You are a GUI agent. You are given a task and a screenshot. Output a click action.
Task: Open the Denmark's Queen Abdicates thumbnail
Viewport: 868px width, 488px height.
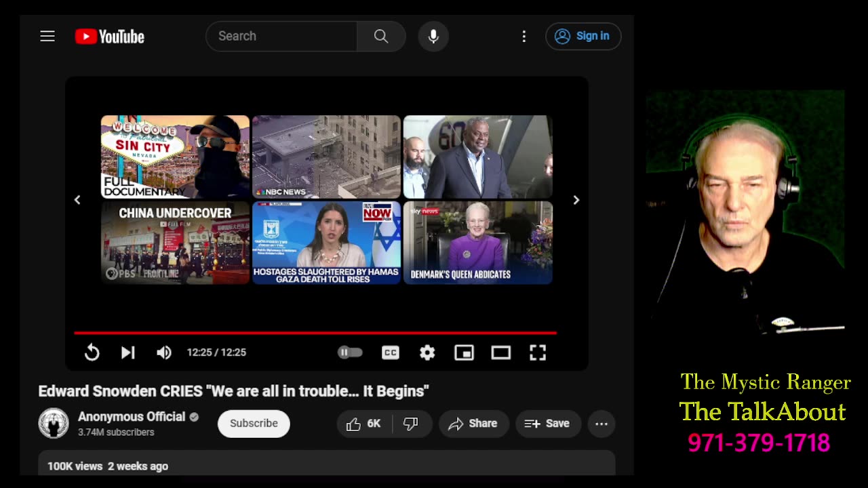tap(478, 243)
